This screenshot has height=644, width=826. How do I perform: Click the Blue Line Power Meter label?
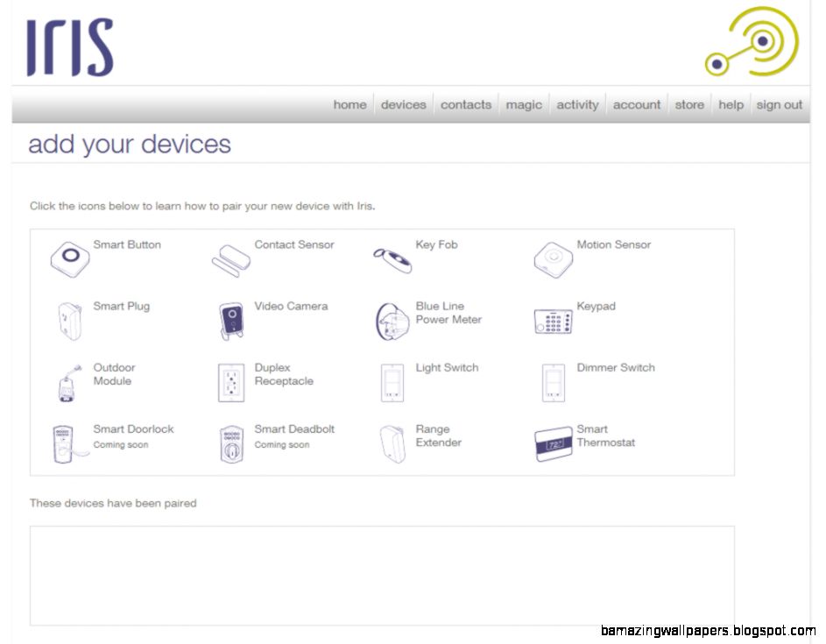click(x=448, y=313)
